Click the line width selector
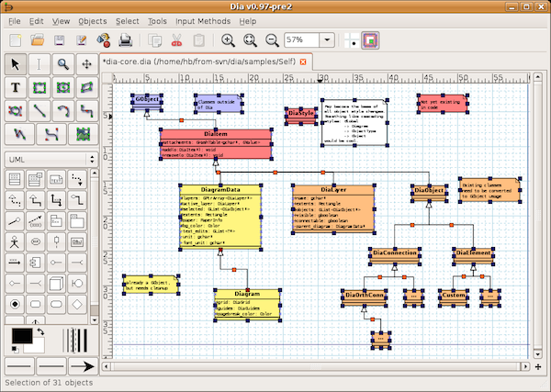Image resolution: width=551 pixels, height=392 pixels. 75,340
